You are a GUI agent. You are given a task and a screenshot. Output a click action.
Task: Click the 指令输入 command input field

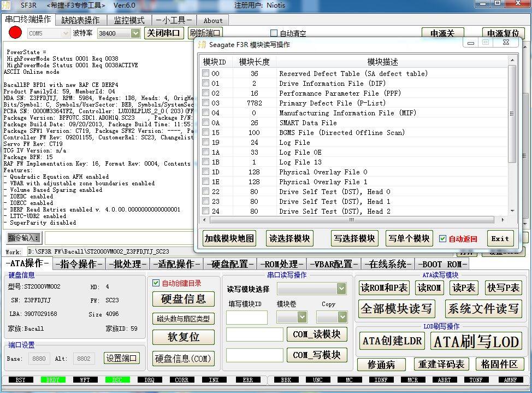click(119, 238)
